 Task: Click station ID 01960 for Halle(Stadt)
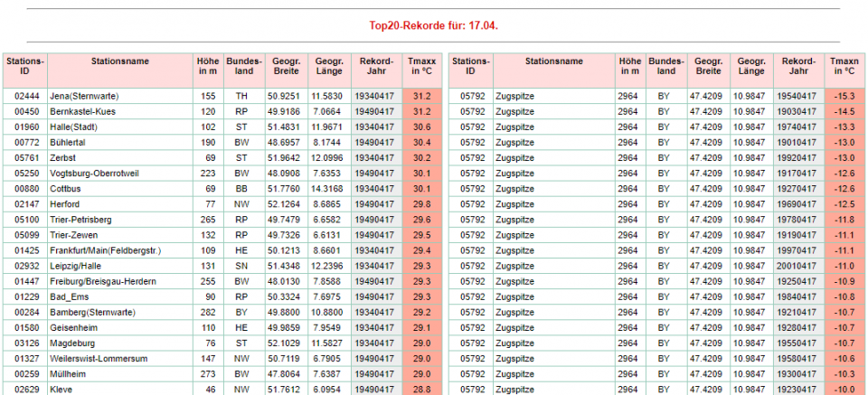[25, 126]
